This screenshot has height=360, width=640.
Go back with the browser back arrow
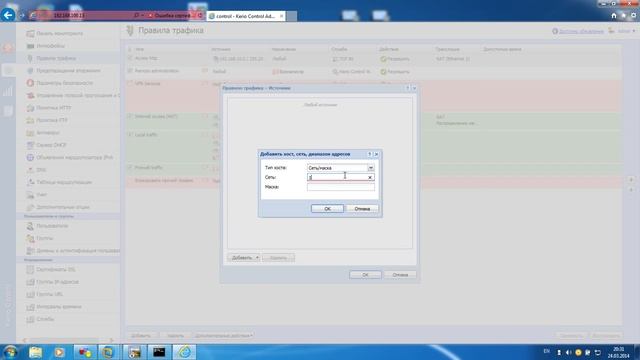[x=8, y=16]
